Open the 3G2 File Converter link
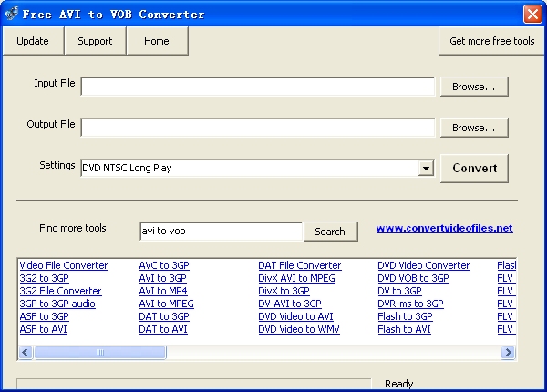This screenshot has height=392, width=547. 61,291
